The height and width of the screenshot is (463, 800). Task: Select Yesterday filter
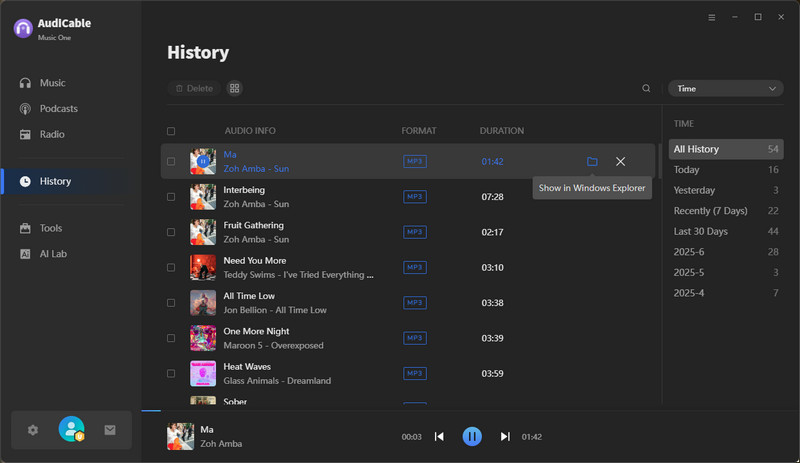tap(726, 190)
